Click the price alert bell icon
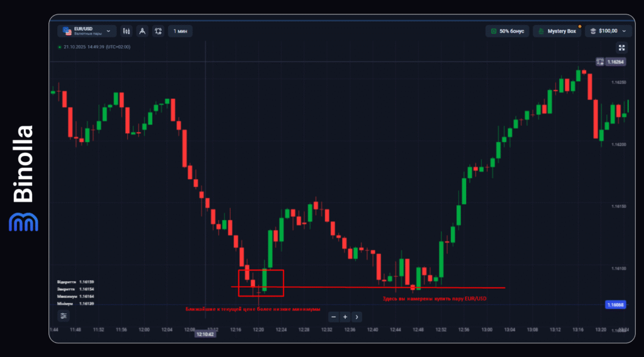The width and height of the screenshot is (644, 357). point(158,31)
